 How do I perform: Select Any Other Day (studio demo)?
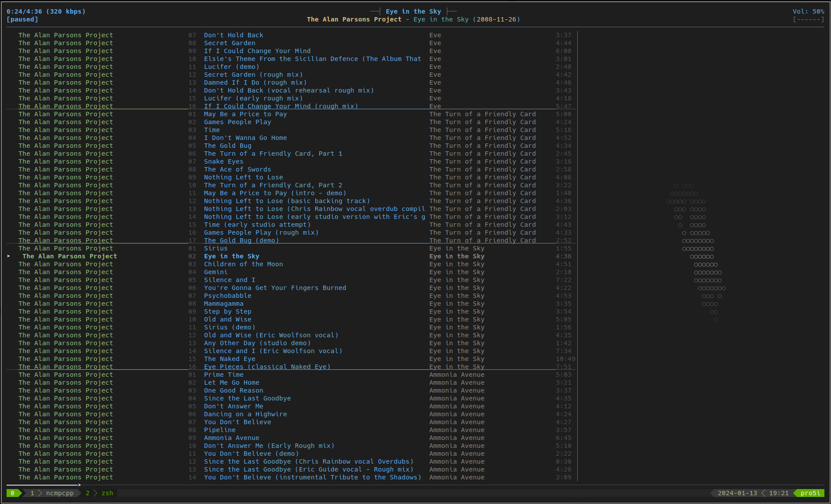point(257,343)
